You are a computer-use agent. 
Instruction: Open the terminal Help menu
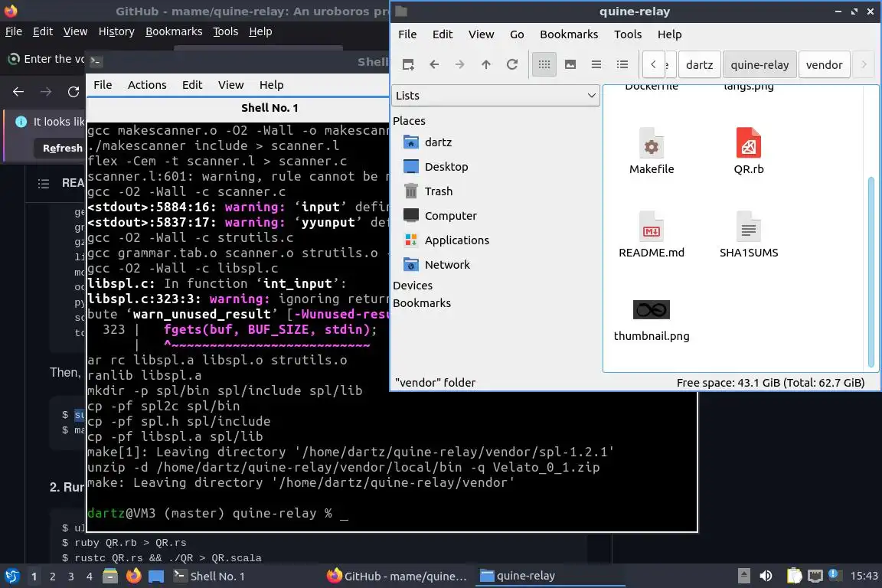271,85
